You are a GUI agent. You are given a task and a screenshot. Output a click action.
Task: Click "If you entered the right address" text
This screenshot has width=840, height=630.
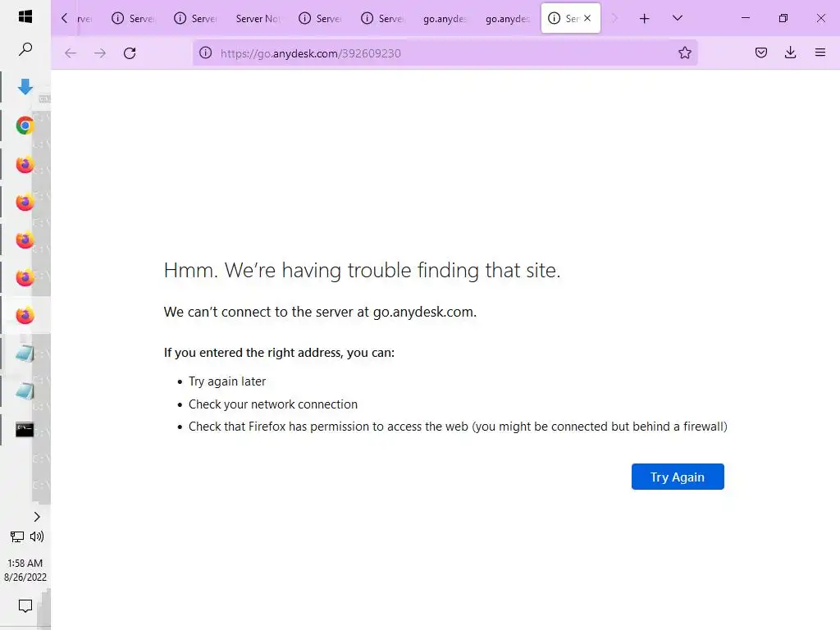[x=279, y=353]
